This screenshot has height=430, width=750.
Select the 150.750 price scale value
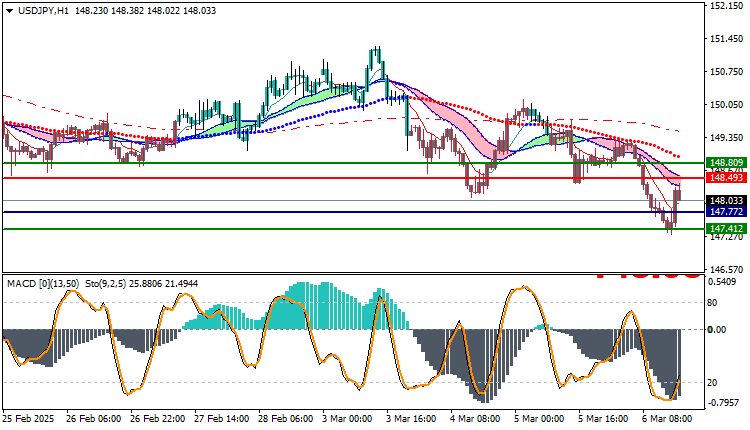pos(727,72)
